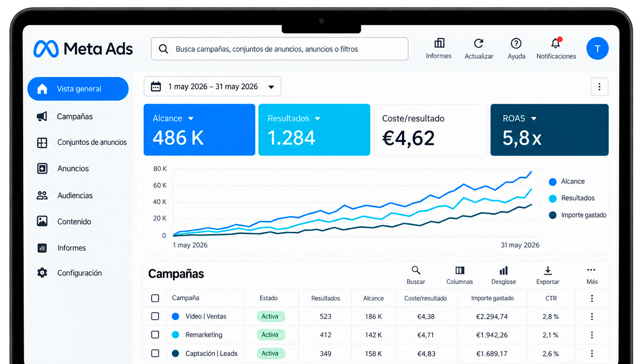Sort table by Importe gastado column header
The image size is (644, 364).
point(492,298)
